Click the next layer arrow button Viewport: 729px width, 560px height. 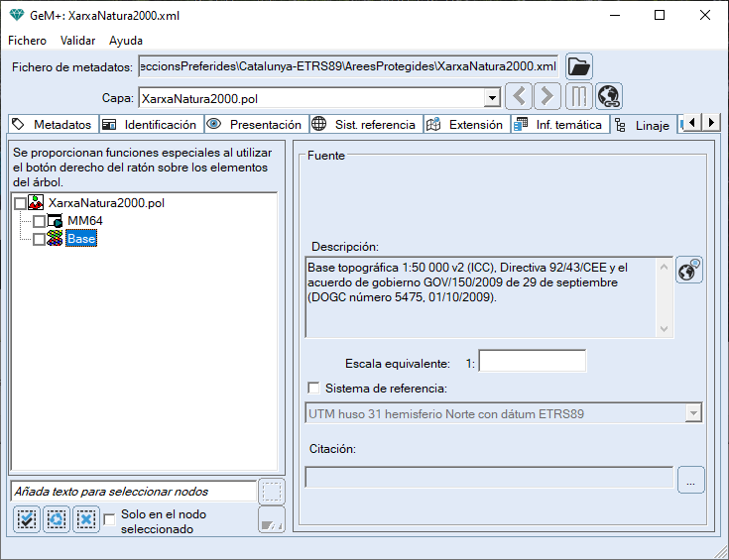pos(547,97)
